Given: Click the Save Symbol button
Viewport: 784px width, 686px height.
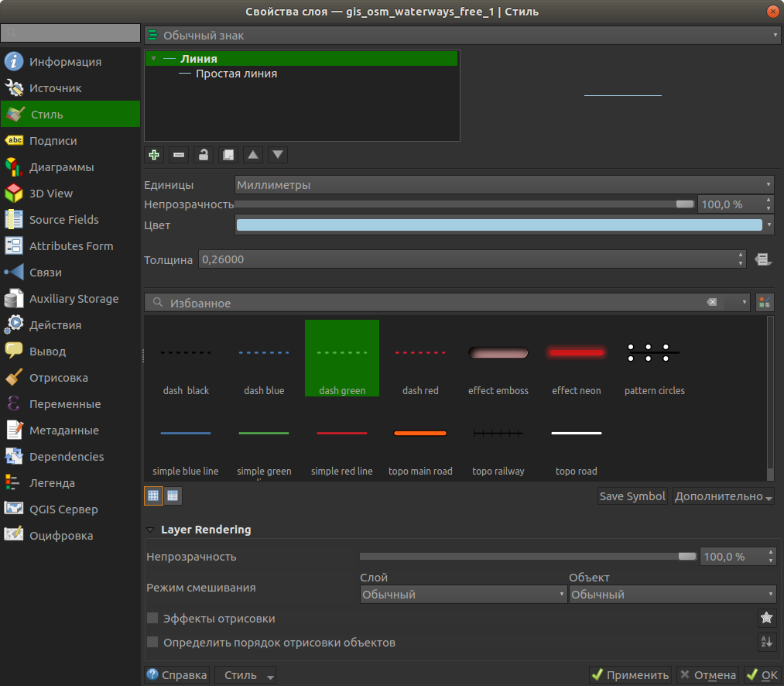Looking at the screenshot, I should pyautogui.click(x=632, y=496).
